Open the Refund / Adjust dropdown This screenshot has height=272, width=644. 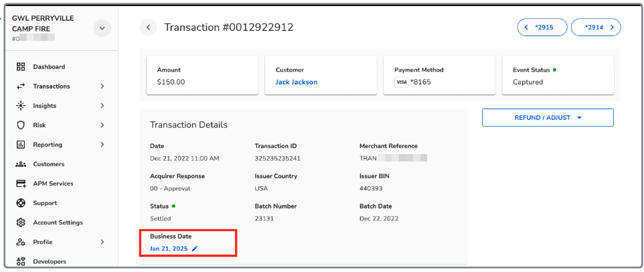(547, 117)
